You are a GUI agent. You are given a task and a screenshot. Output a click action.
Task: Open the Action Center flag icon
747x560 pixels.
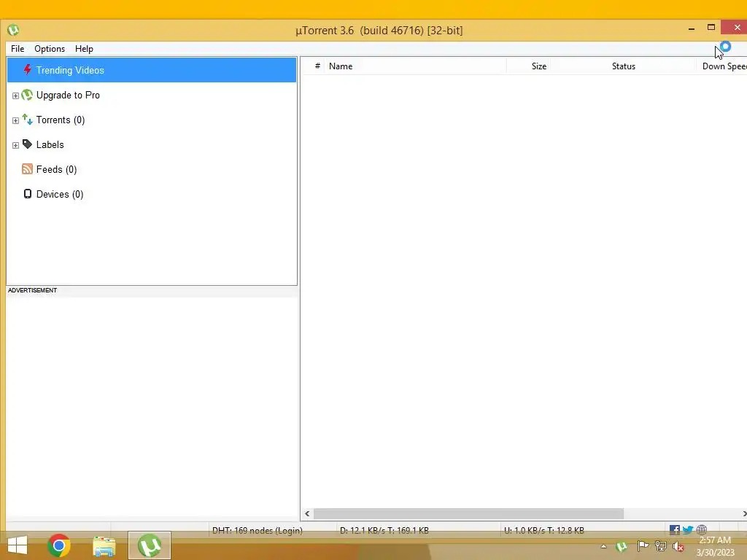[x=643, y=545]
